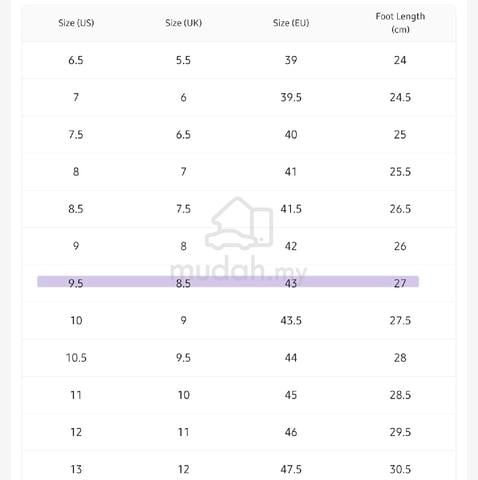Click UK size 11 cell
The image size is (478, 480).
tap(183, 432)
